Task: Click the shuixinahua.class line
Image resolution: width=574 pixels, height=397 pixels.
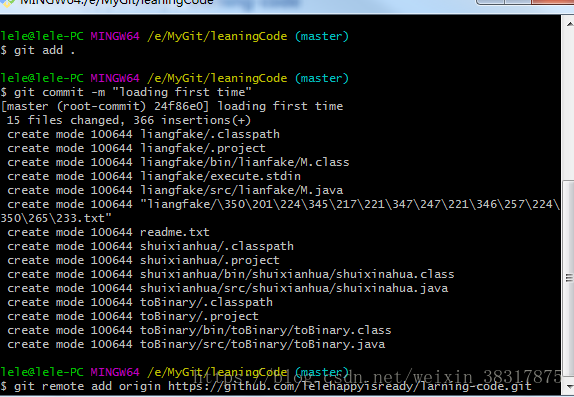Action: [x=231, y=274]
